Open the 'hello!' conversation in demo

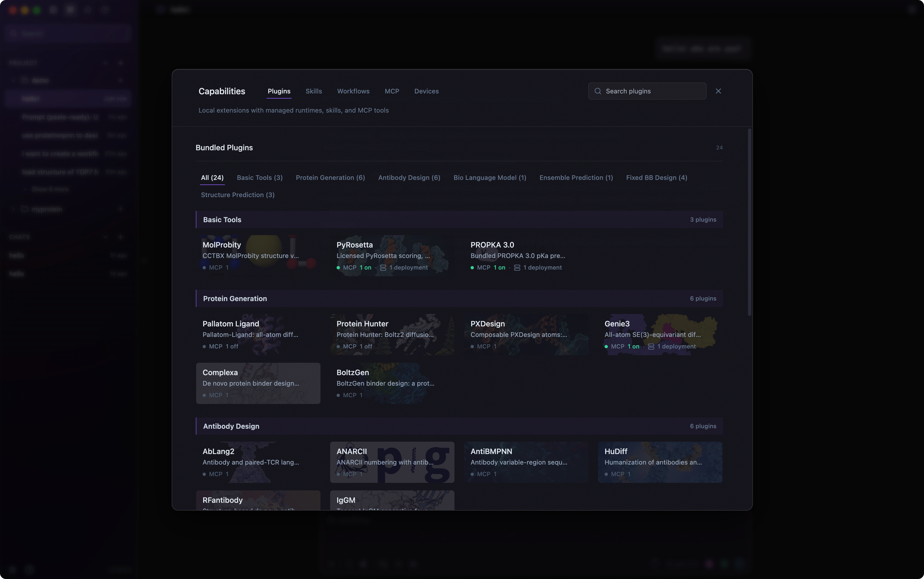coord(68,99)
